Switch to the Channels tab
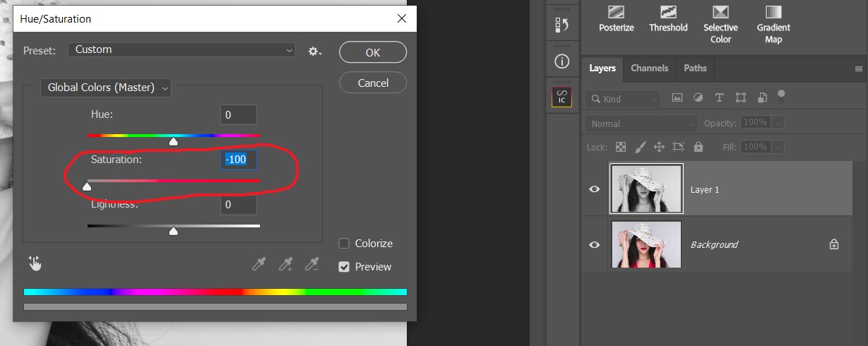Image resolution: width=868 pixels, height=346 pixels. point(649,68)
